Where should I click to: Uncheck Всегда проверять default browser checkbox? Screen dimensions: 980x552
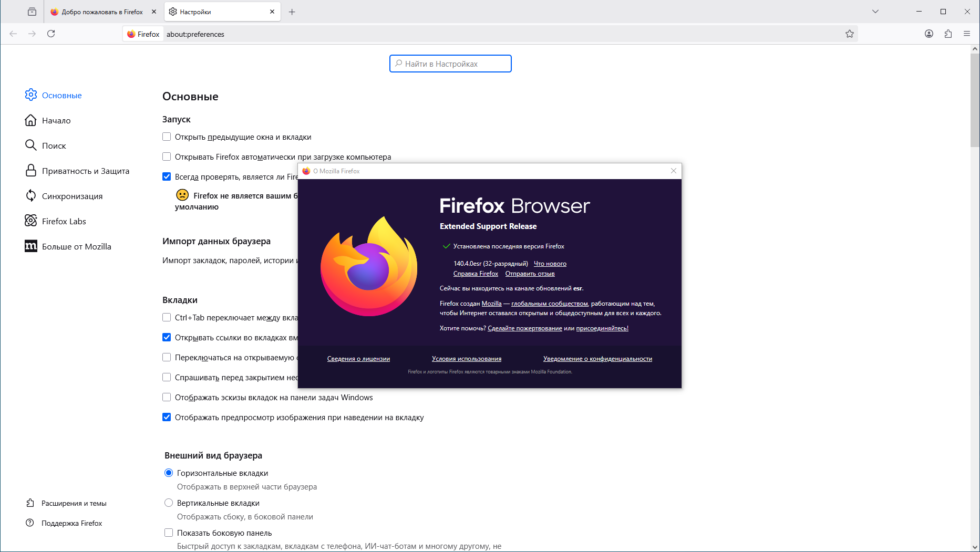[167, 176]
